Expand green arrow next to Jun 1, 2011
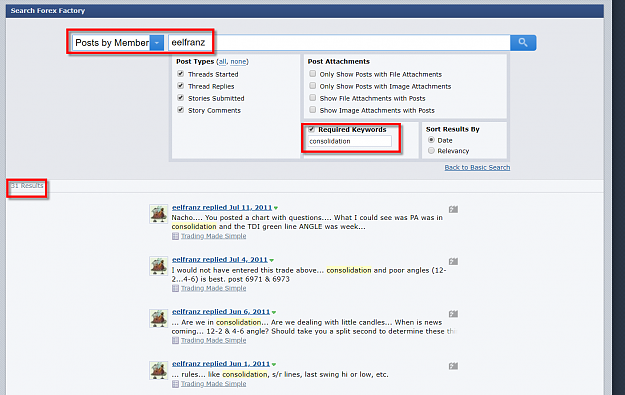 coord(274,365)
